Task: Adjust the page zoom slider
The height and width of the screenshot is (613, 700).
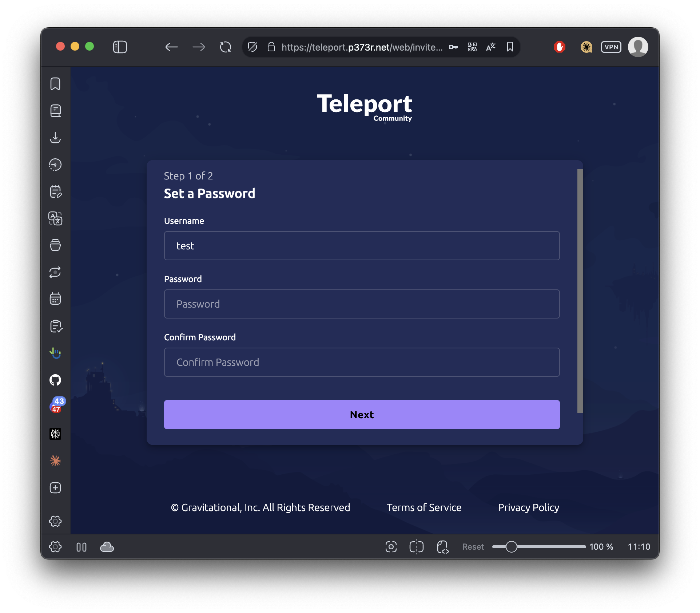Action: (539, 547)
